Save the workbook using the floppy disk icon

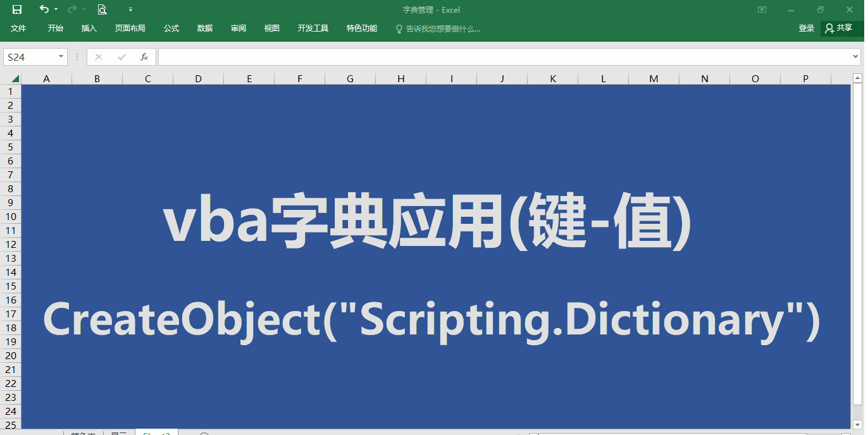[x=17, y=9]
